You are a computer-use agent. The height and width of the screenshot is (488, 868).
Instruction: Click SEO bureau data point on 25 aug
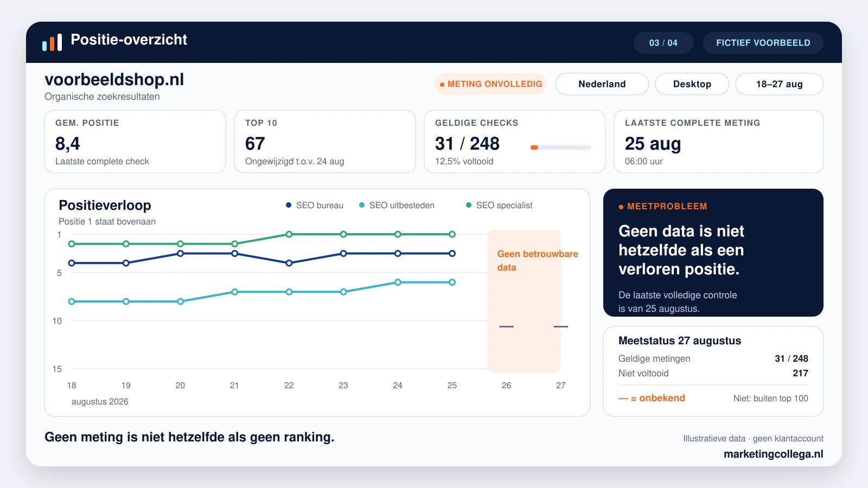click(x=452, y=253)
